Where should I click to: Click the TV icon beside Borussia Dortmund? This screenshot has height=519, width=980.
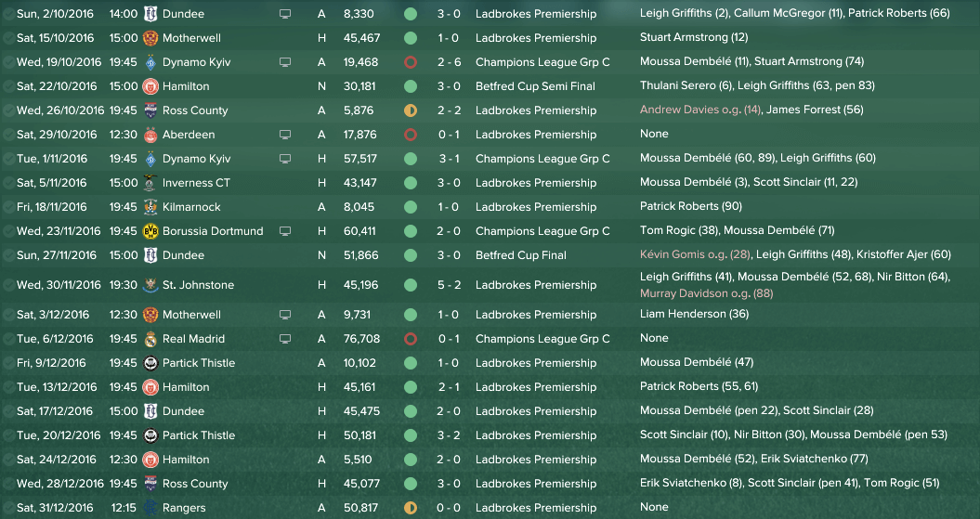click(x=285, y=231)
